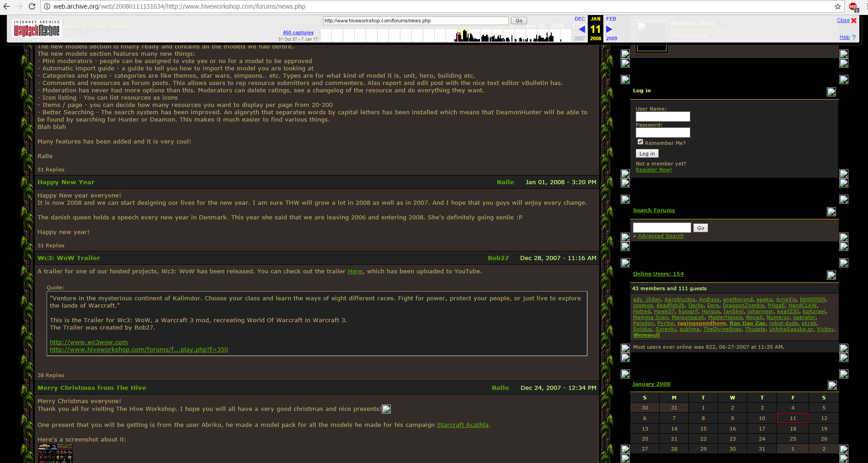This screenshot has height=463, width=868.
Task: Focus the forum search text box
Action: 662,228
